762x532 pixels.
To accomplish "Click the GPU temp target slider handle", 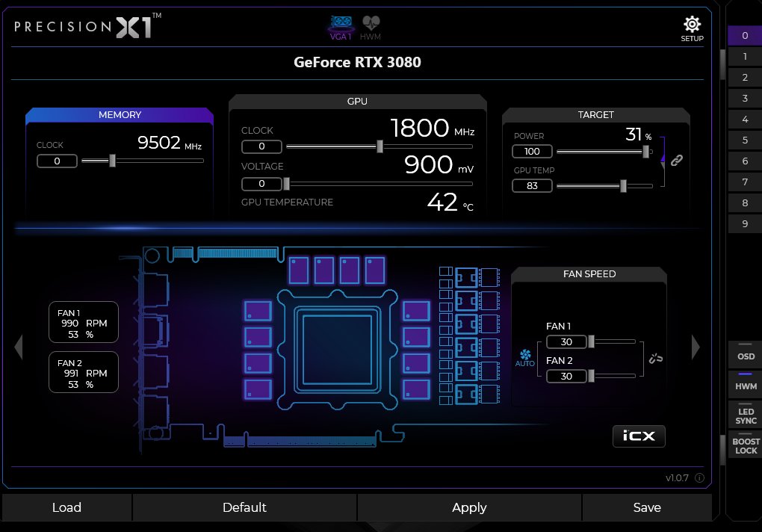I will pos(623,185).
